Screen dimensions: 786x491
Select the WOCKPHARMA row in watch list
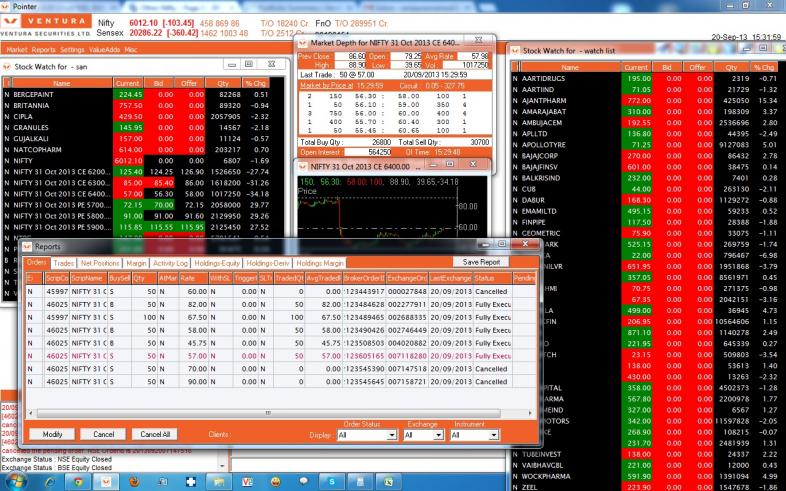(x=646, y=476)
